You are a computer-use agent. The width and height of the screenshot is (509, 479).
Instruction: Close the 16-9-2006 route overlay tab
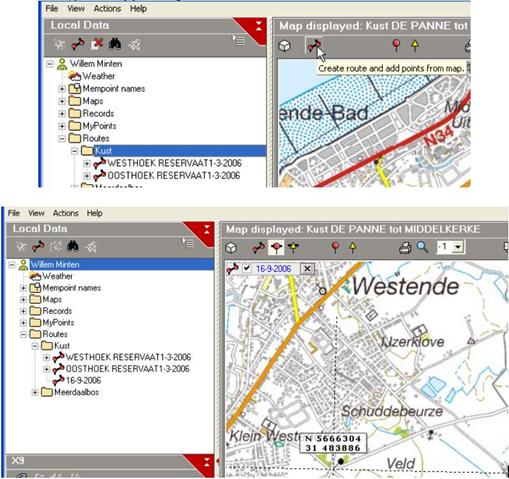[307, 269]
